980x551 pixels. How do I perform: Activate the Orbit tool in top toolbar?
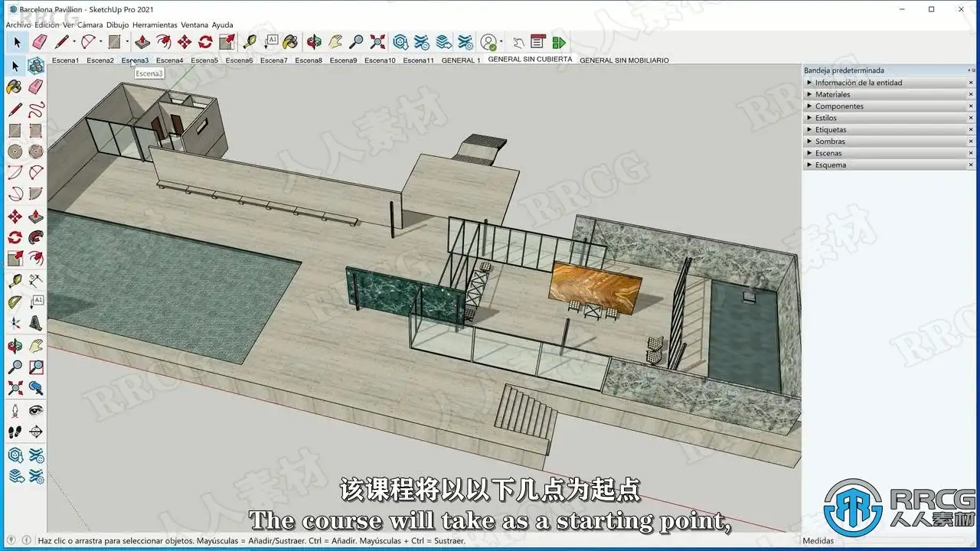point(314,42)
